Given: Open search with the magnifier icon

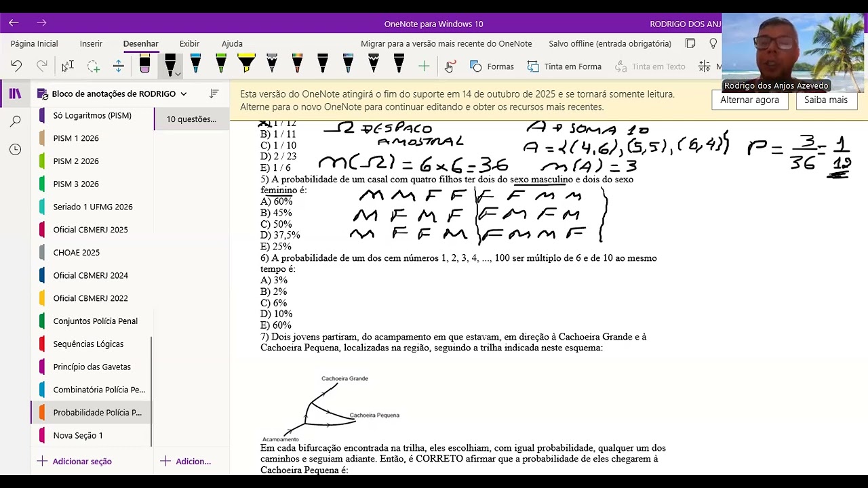Looking at the screenshot, I should point(15,121).
